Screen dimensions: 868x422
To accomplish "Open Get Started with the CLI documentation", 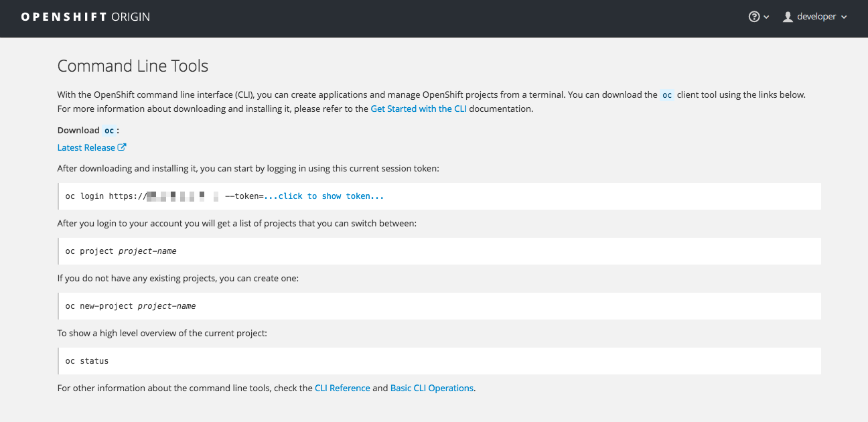I will (x=419, y=109).
